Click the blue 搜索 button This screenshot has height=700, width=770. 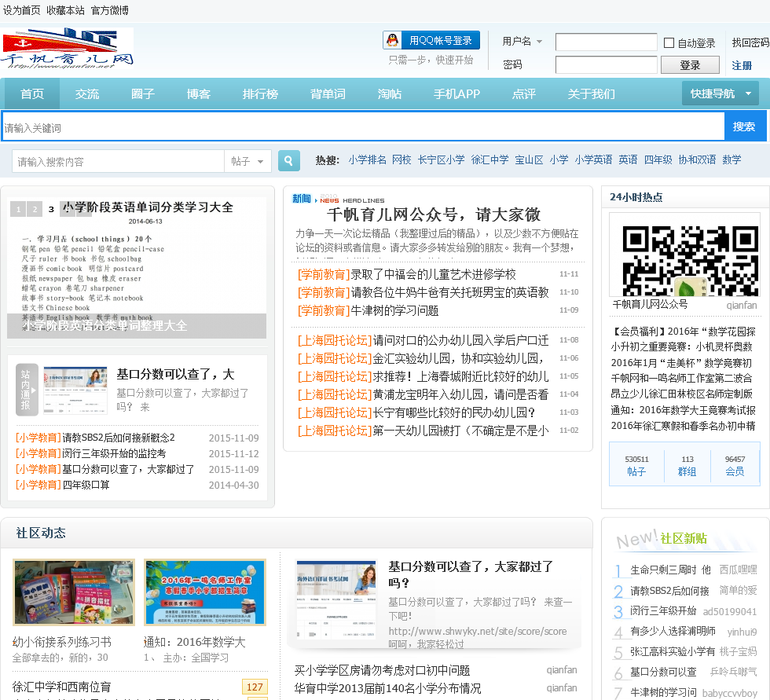click(743, 126)
